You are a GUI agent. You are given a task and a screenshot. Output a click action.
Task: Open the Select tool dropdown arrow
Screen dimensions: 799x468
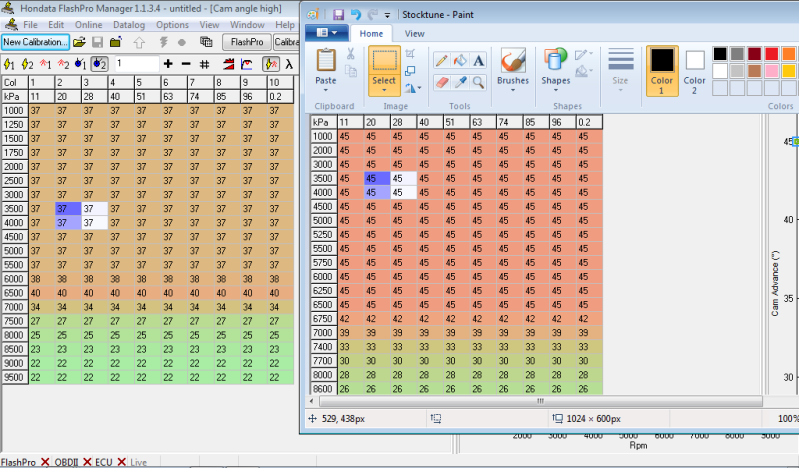(x=384, y=90)
